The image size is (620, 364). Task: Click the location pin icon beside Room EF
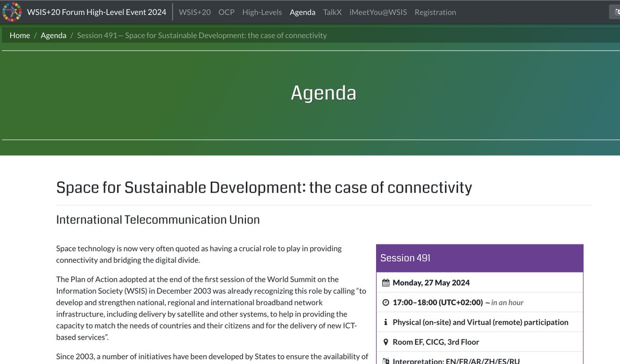pos(385,342)
